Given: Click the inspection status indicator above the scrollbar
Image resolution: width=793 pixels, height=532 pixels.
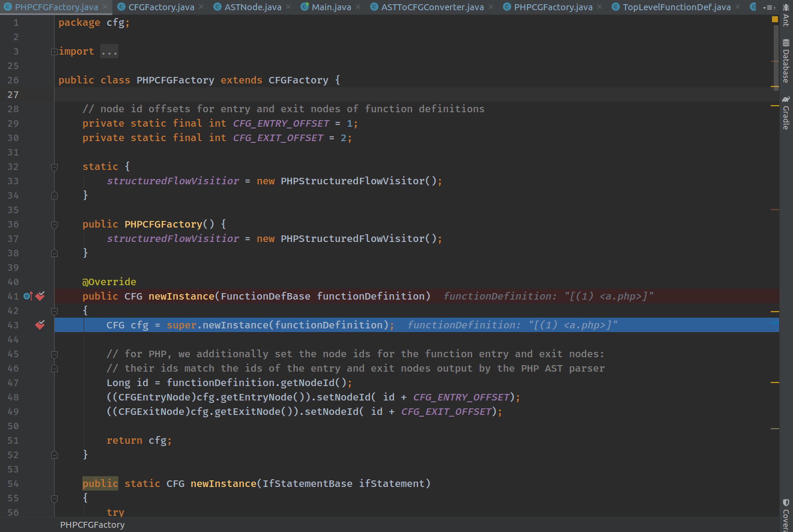Looking at the screenshot, I should tap(775, 19).
